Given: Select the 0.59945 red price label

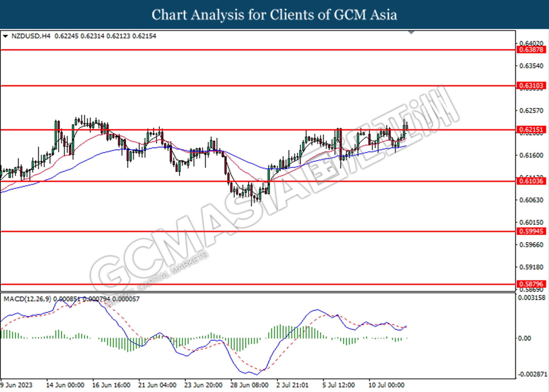Looking at the screenshot, I should (531, 231).
